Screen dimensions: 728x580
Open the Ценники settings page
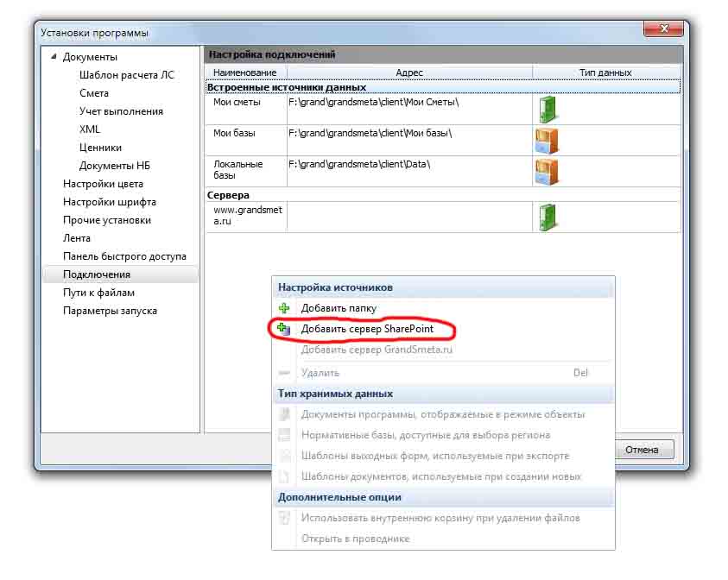(x=100, y=148)
